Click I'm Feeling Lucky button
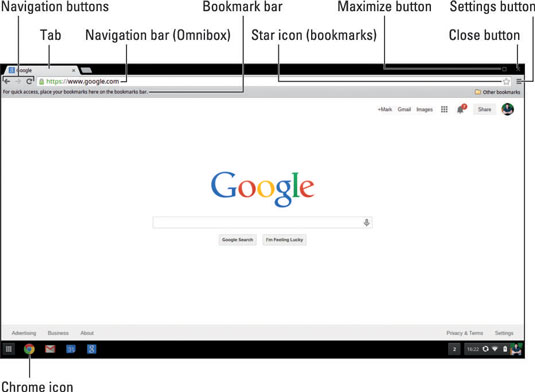This screenshot has width=535, height=392. pos(284,240)
